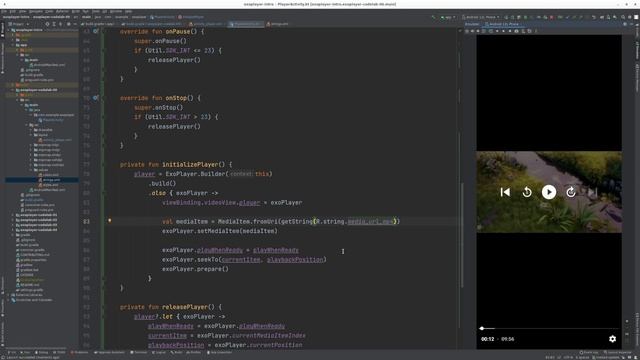Open the File menu
The width and height of the screenshot is (640, 360).
(4, 11)
